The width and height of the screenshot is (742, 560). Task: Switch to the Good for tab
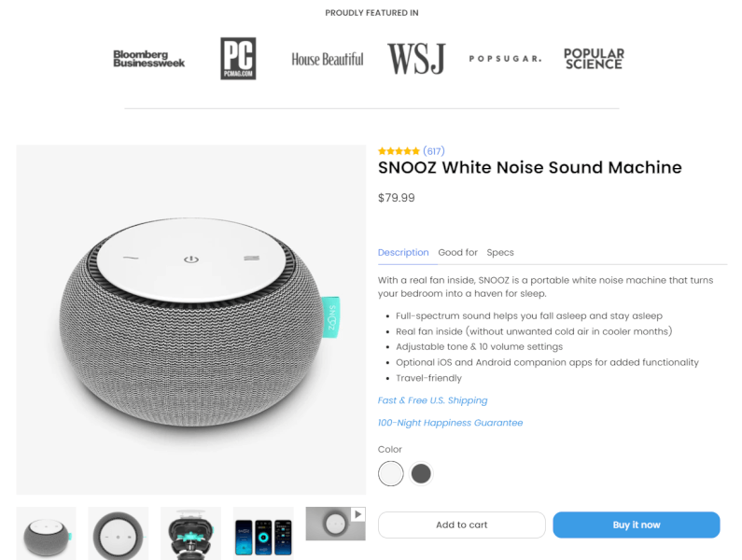[x=457, y=252]
